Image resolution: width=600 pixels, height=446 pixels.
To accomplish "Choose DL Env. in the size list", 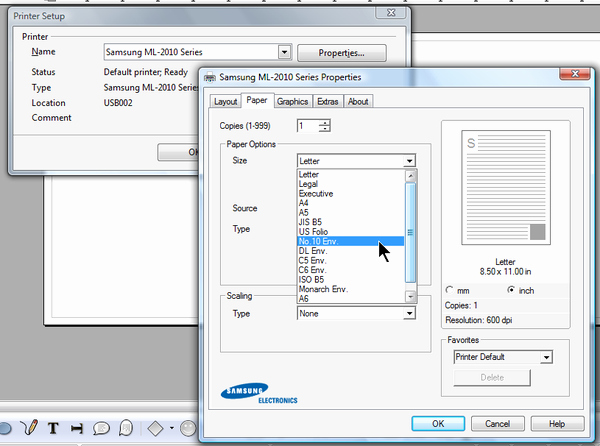I will click(351, 251).
